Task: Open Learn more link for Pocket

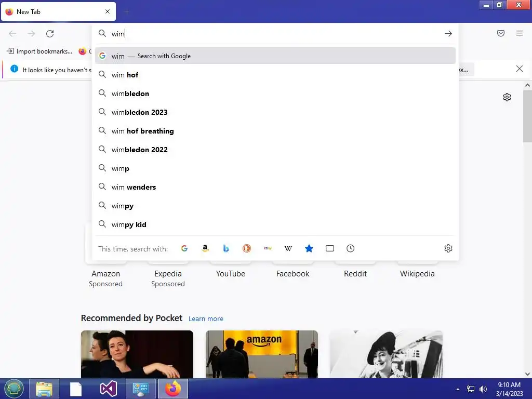Action: 206,319
